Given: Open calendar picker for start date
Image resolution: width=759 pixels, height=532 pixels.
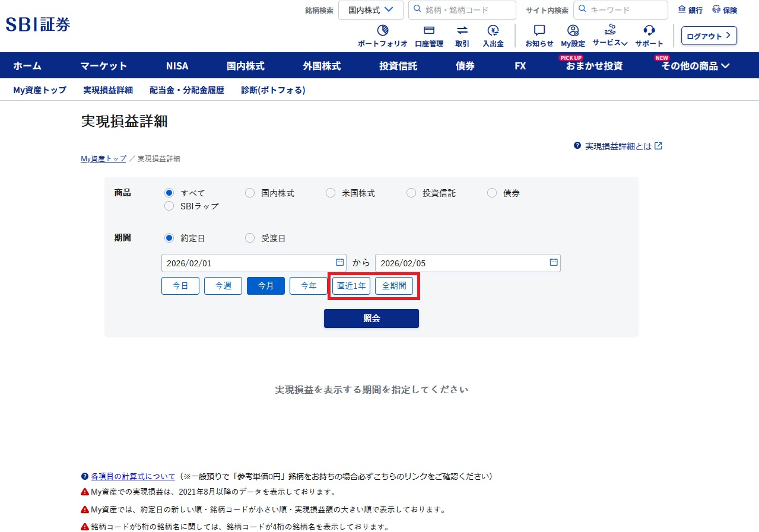Looking at the screenshot, I should [x=339, y=262].
